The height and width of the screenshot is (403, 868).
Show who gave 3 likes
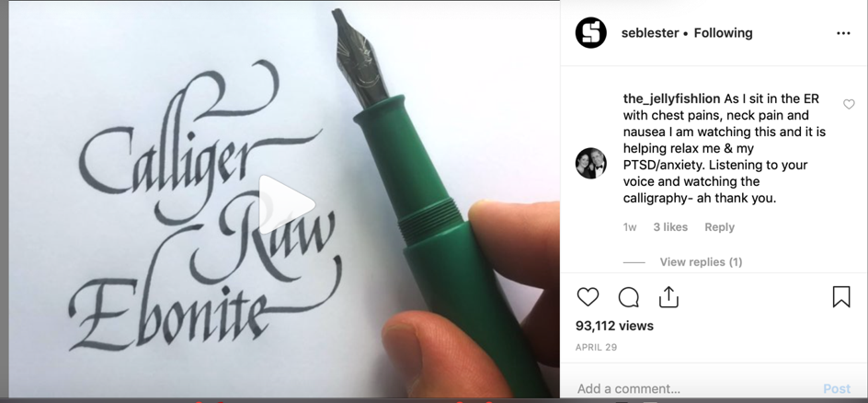(x=670, y=227)
